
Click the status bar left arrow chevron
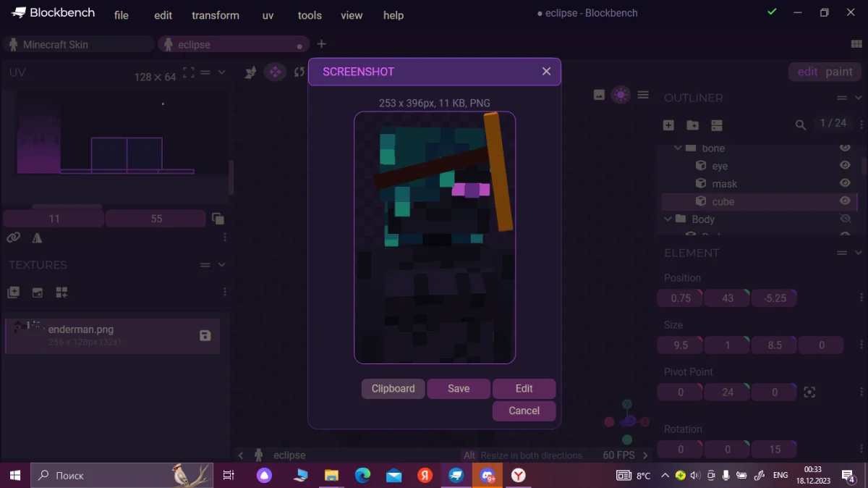(241, 455)
